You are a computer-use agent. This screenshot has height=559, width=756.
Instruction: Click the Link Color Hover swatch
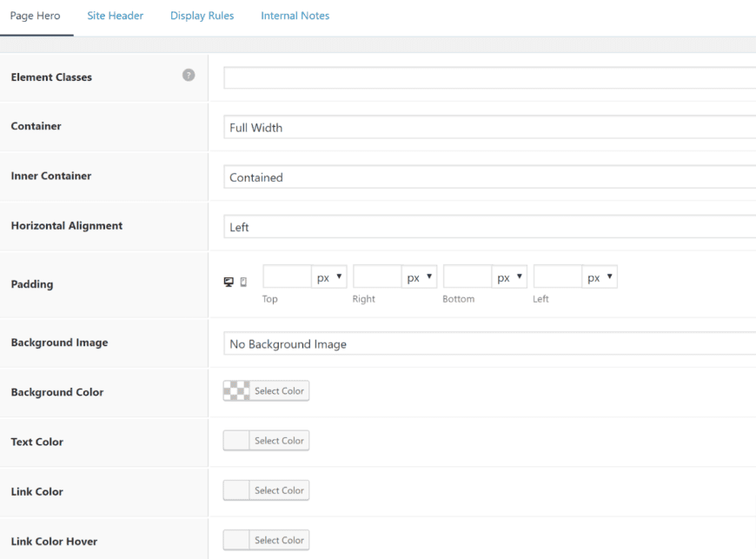pos(236,541)
